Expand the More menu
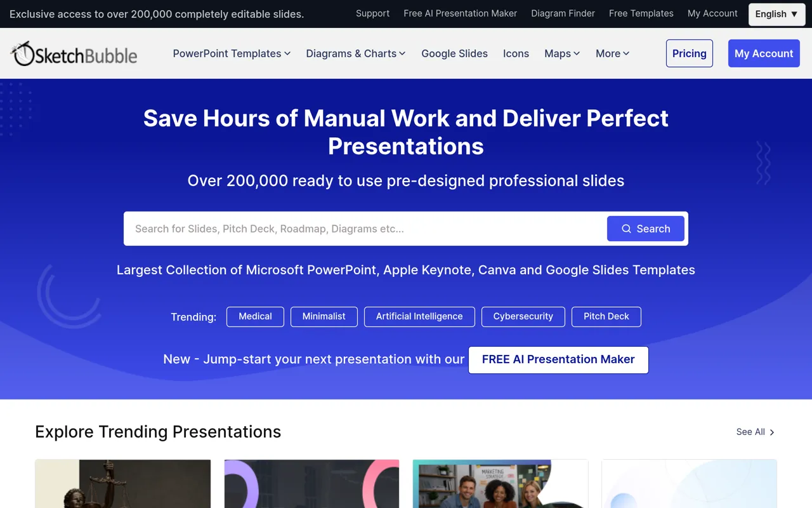 point(612,53)
